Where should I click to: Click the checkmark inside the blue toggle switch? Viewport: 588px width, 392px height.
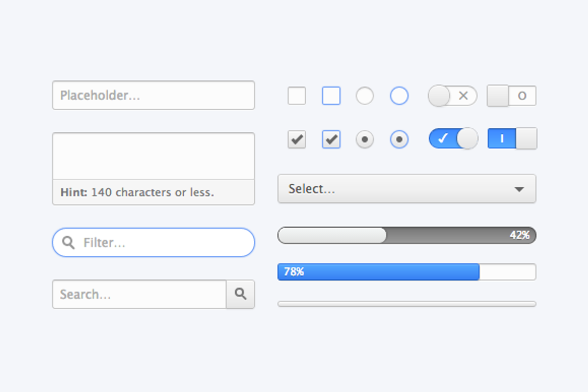[x=442, y=139]
